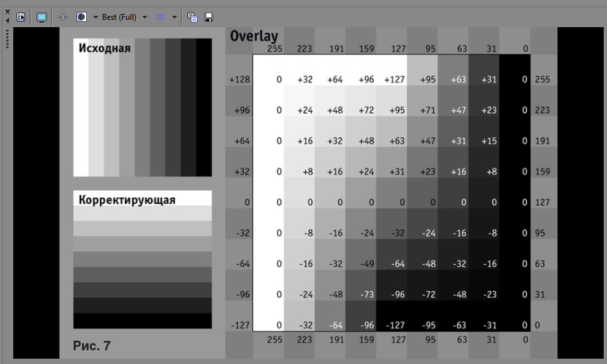Click the +127 cell in table
Viewport: 607px width, 364px height.
coord(394,79)
